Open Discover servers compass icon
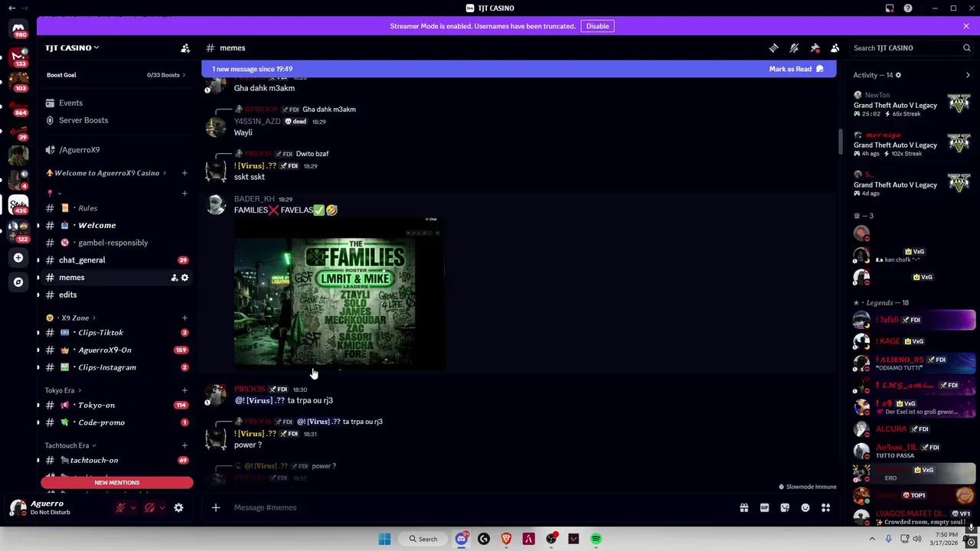This screenshot has height=551, width=980. [18, 282]
